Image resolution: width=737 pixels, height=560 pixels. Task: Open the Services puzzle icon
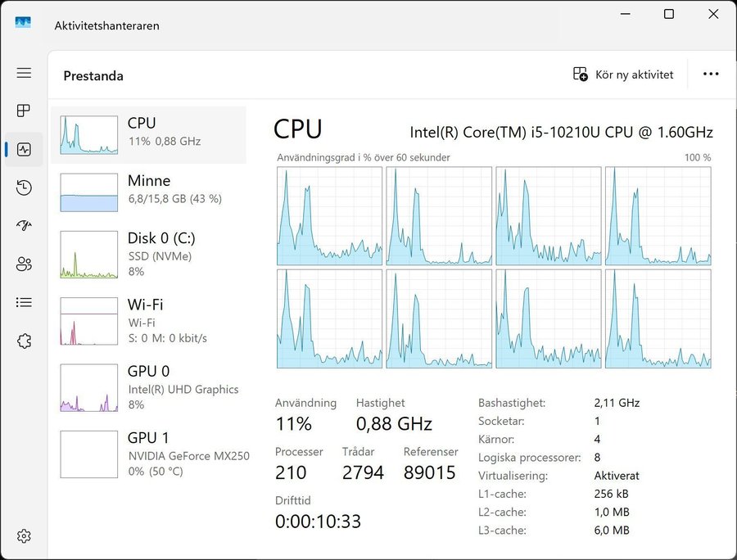point(24,341)
